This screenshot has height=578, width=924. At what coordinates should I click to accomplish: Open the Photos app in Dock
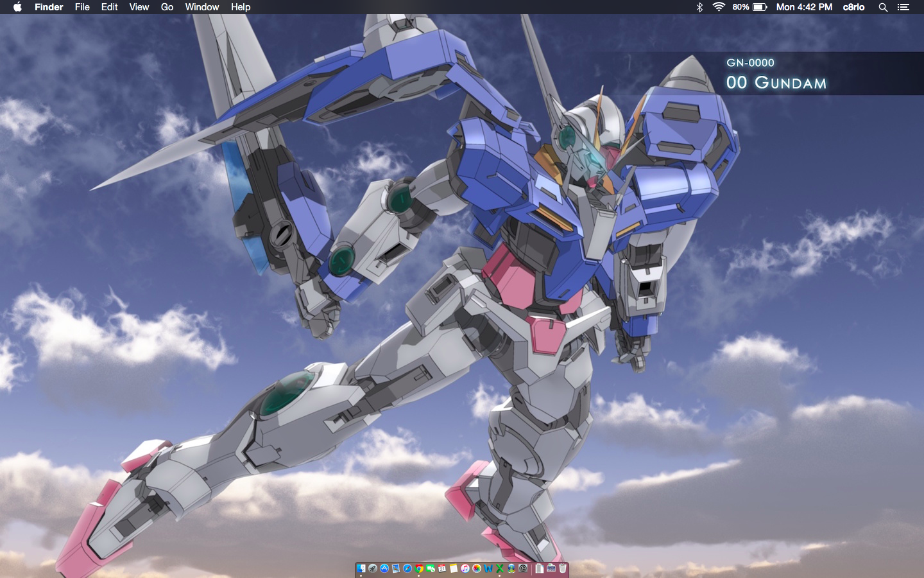click(x=477, y=568)
